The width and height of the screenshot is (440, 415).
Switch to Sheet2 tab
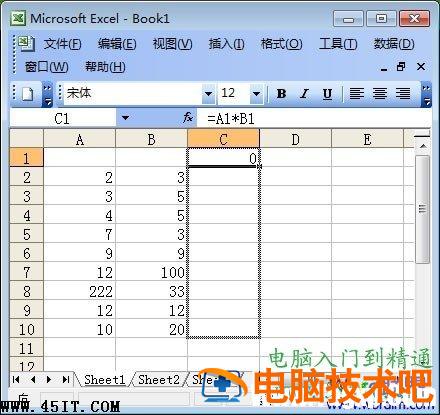pyautogui.click(x=159, y=380)
